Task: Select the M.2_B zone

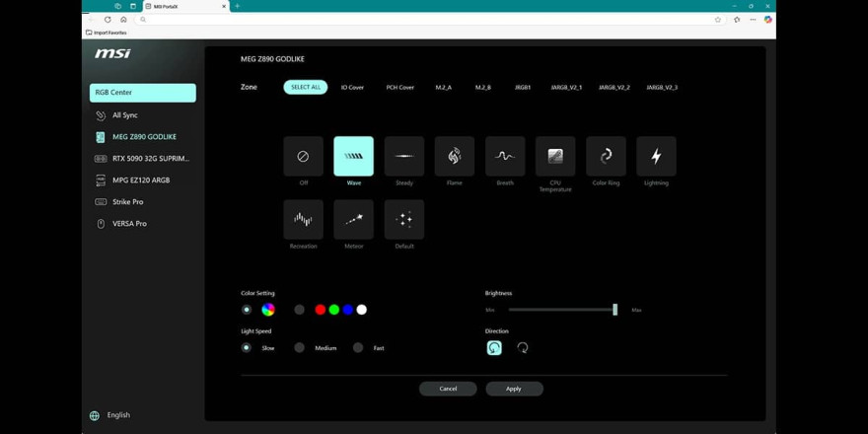Action: (x=482, y=88)
